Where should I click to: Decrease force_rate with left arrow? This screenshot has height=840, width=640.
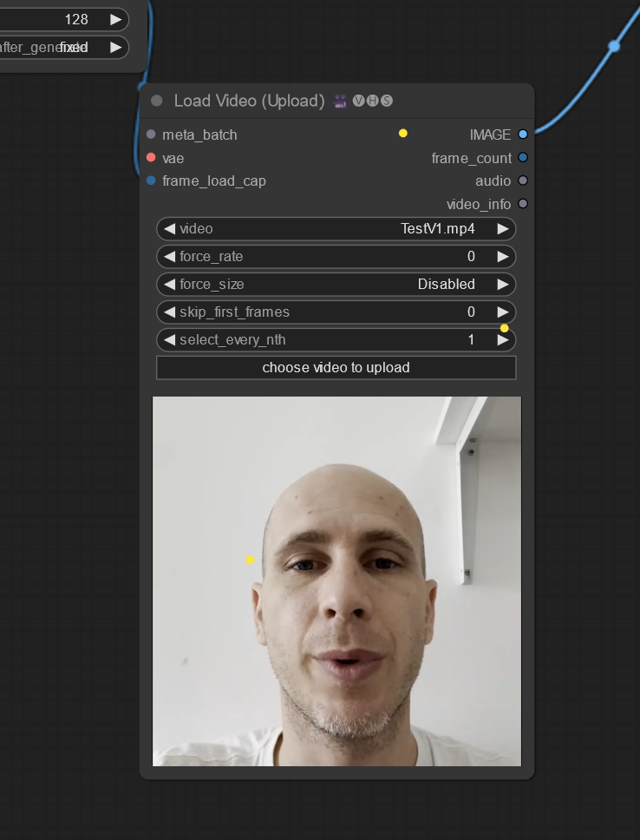(169, 257)
